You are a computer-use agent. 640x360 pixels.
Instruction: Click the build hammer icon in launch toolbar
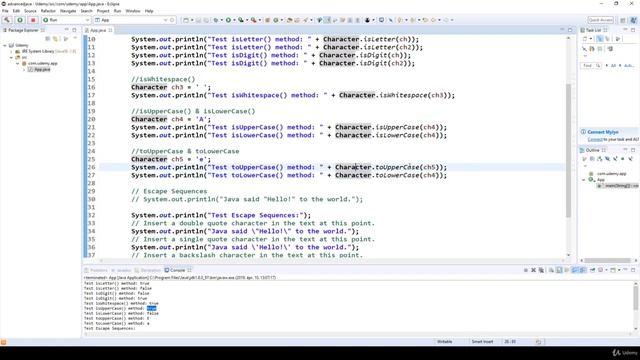7,20
